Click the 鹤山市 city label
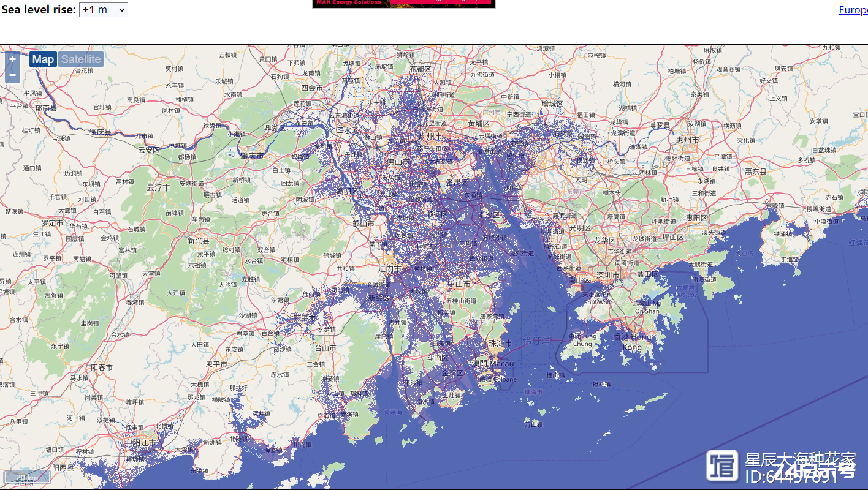The width and height of the screenshot is (868, 490). (x=364, y=224)
